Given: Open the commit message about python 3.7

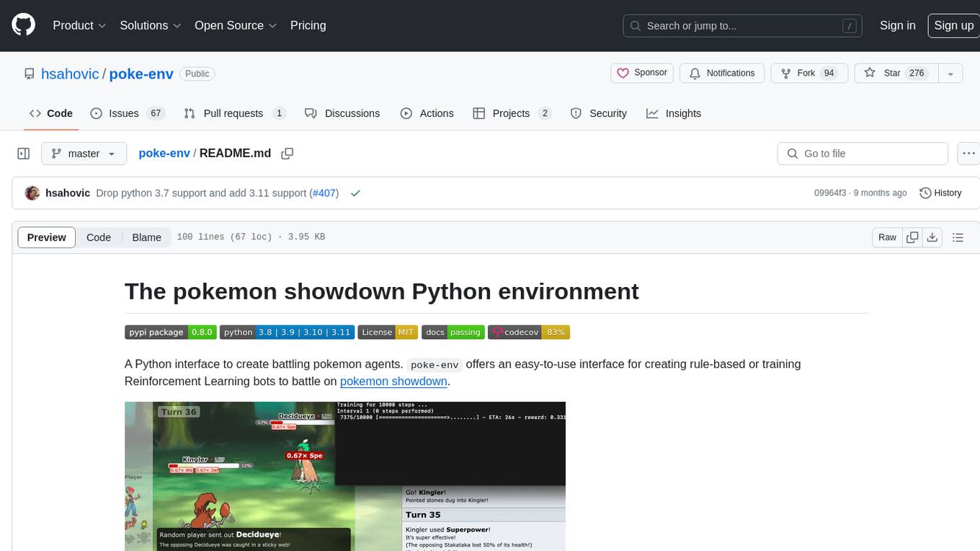Looking at the screenshot, I should [202, 193].
